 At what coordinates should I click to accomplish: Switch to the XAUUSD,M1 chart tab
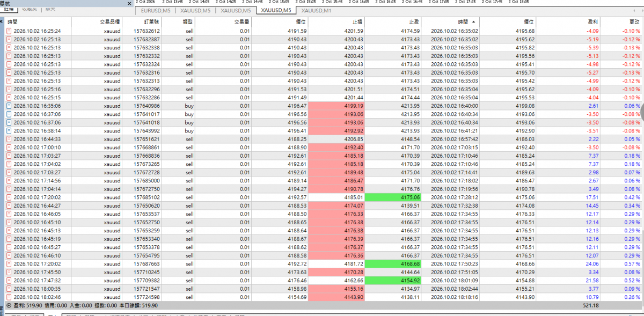point(316,10)
